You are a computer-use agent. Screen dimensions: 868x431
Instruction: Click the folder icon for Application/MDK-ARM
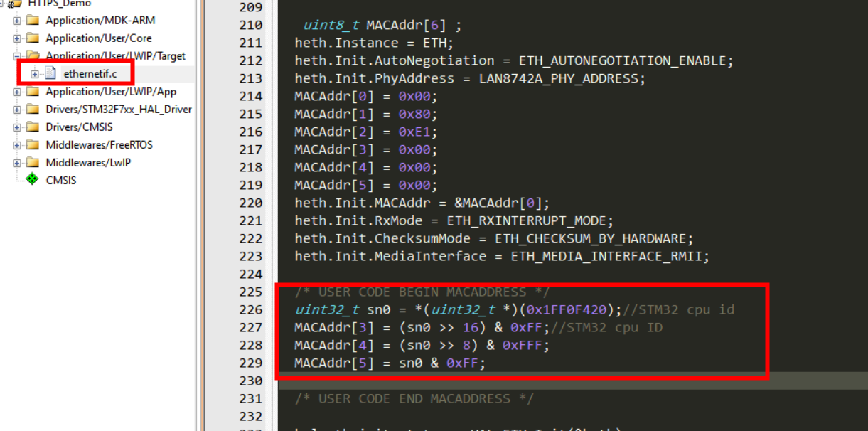(x=33, y=20)
